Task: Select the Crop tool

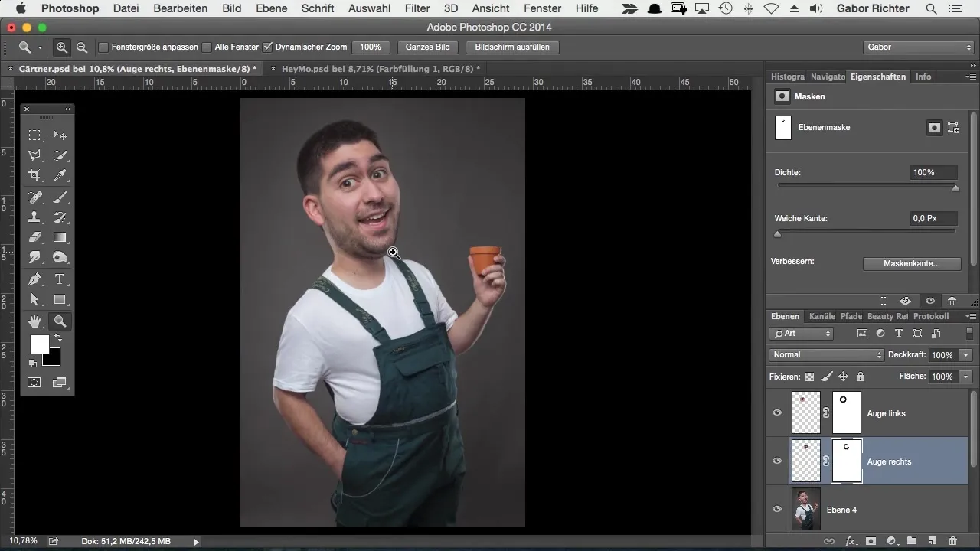Action: pyautogui.click(x=34, y=175)
